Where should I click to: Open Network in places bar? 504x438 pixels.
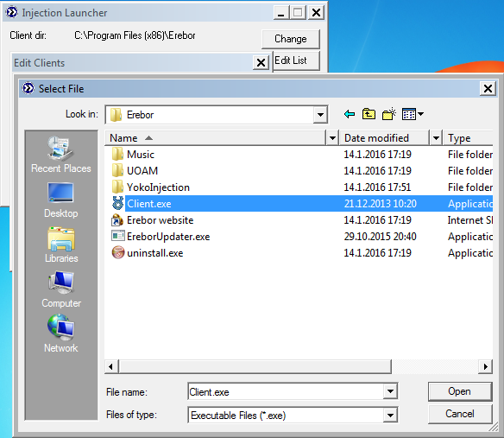[60, 334]
